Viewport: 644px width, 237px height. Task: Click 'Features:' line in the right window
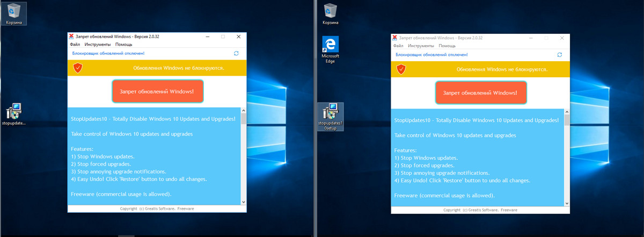click(x=405, y=150)
